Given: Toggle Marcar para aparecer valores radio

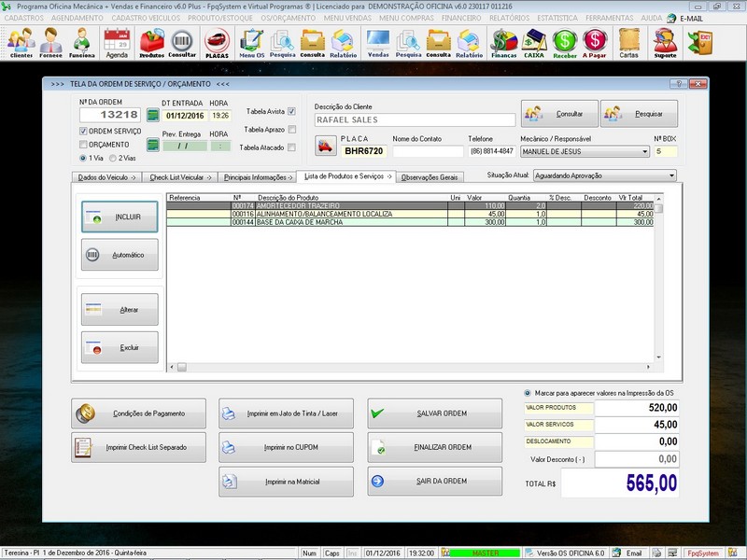Looking at the screenshot, I should (527, 393).
